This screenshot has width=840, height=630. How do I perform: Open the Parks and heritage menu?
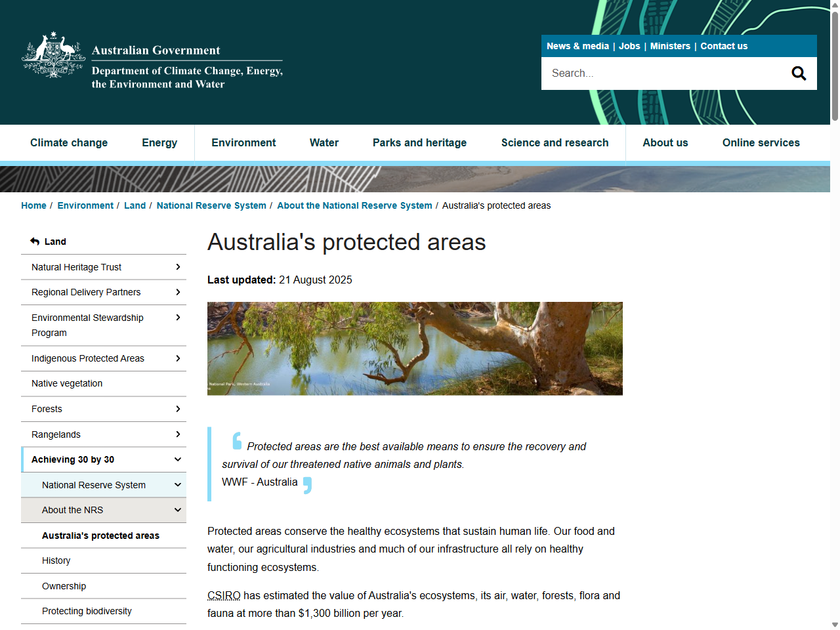pyautogui.click(x=419, y=142)
